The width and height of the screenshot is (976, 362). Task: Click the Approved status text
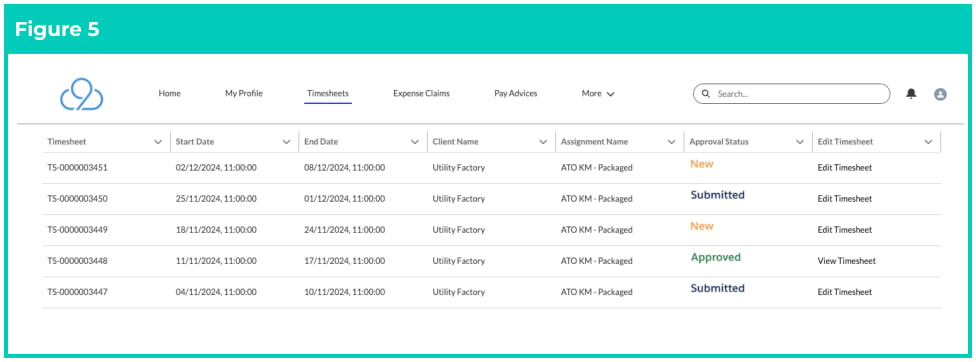point(716,258)
